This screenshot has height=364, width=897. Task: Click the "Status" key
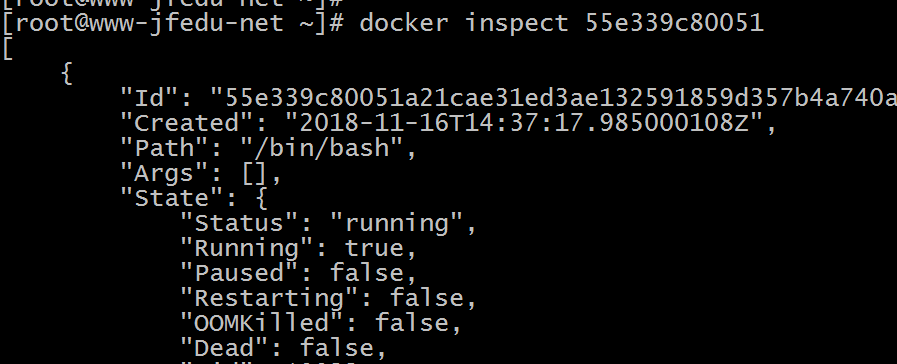pos(239,223)
